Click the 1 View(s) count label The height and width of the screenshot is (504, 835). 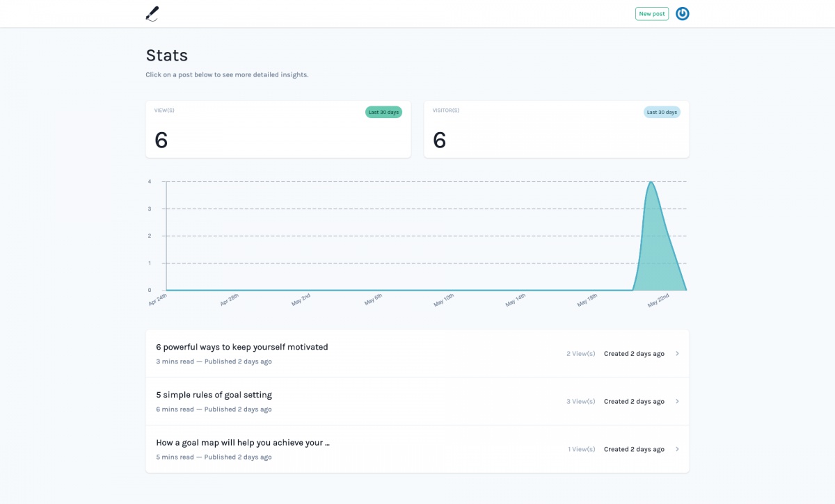pyautogui.click(x=581, y=449)
